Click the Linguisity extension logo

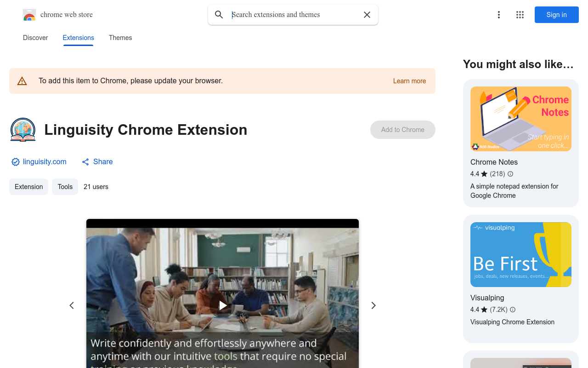point(23,130)
